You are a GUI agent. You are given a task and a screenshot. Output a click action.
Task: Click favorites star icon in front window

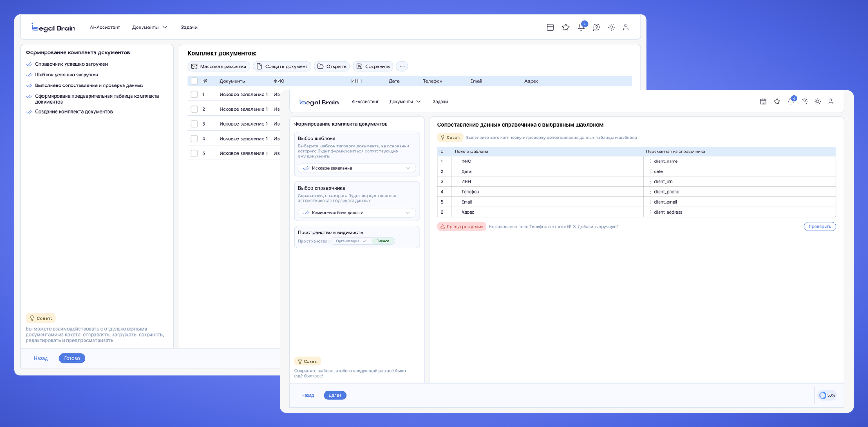pos(777,102)
